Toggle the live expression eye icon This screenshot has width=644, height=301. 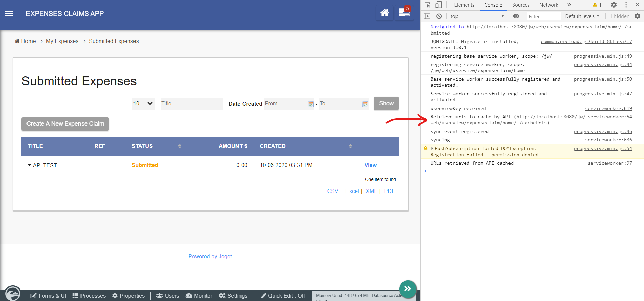(516, 16)
